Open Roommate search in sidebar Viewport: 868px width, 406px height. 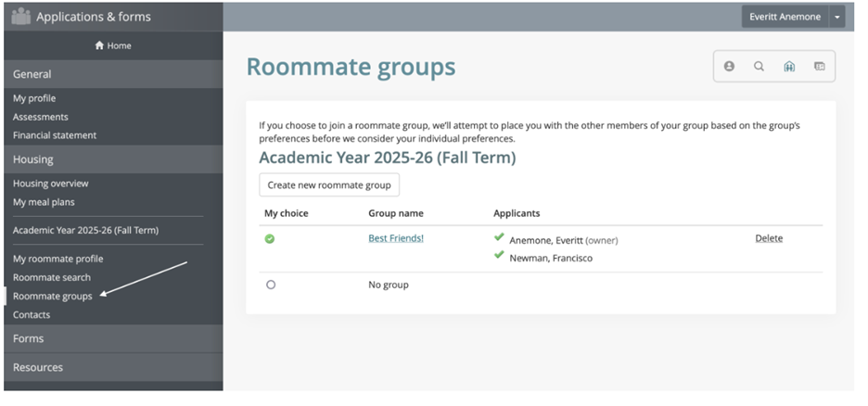tap(52, 277)
